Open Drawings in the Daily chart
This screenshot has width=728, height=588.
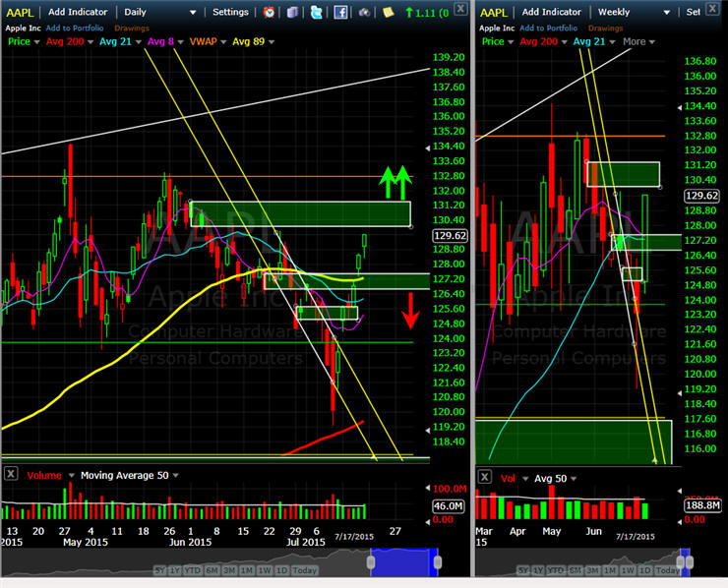132,29
